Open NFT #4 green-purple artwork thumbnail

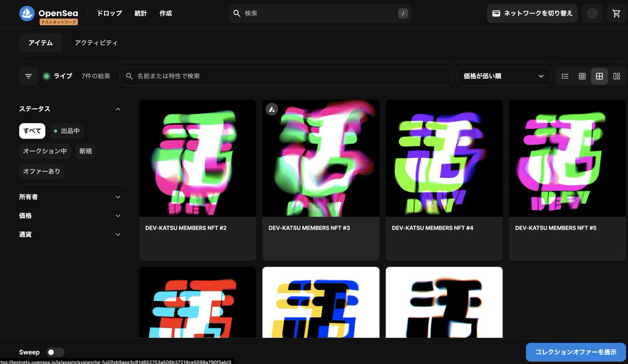point(444,158)
